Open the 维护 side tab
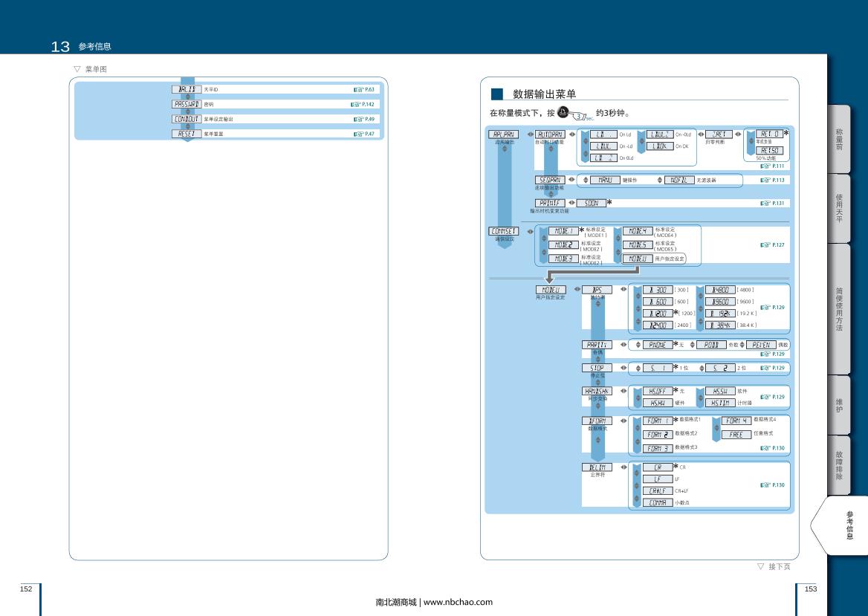The width and height of the screenshot is (868, 616). point(839,405)
